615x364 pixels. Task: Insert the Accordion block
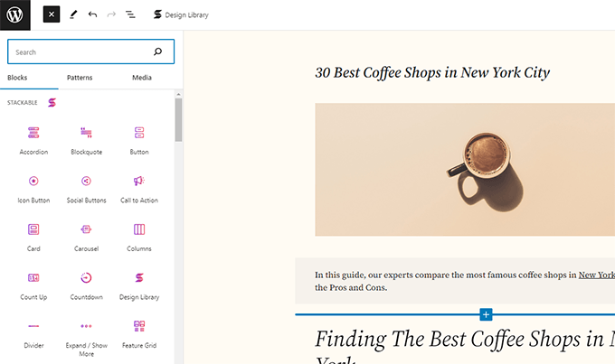tap(33, 139)
